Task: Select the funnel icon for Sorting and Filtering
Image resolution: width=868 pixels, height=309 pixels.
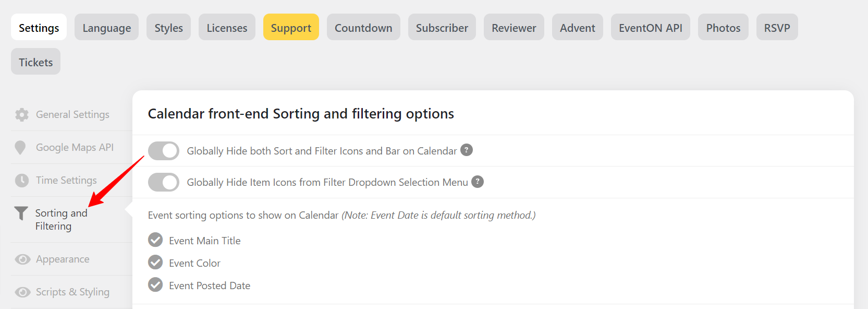Action: [x=21, y=213]
